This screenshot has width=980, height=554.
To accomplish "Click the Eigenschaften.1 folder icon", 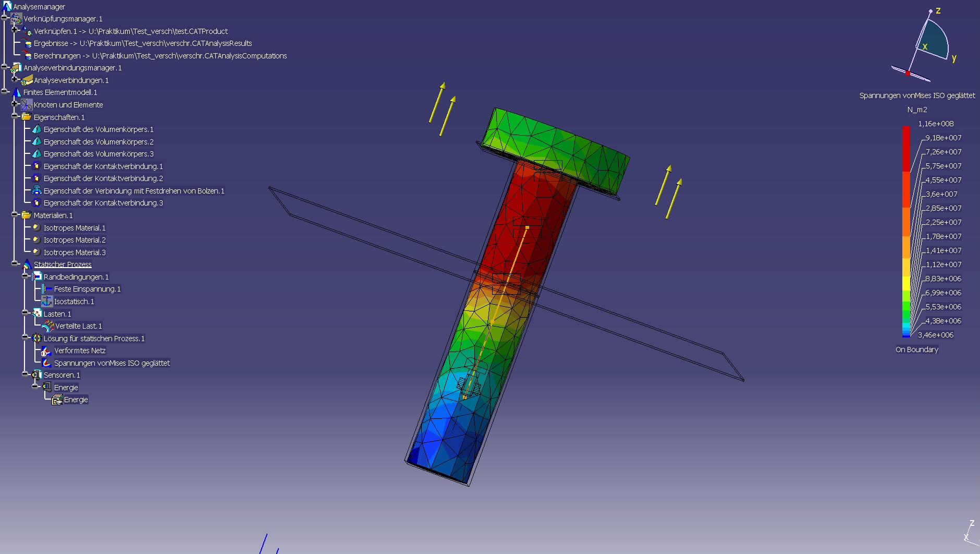I will [27, 117].
